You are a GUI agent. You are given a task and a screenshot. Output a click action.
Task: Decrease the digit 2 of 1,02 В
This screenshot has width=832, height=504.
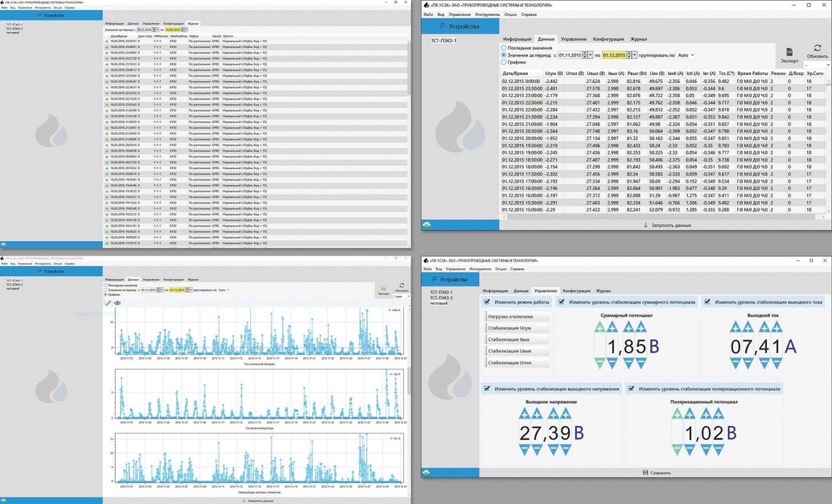718,450
